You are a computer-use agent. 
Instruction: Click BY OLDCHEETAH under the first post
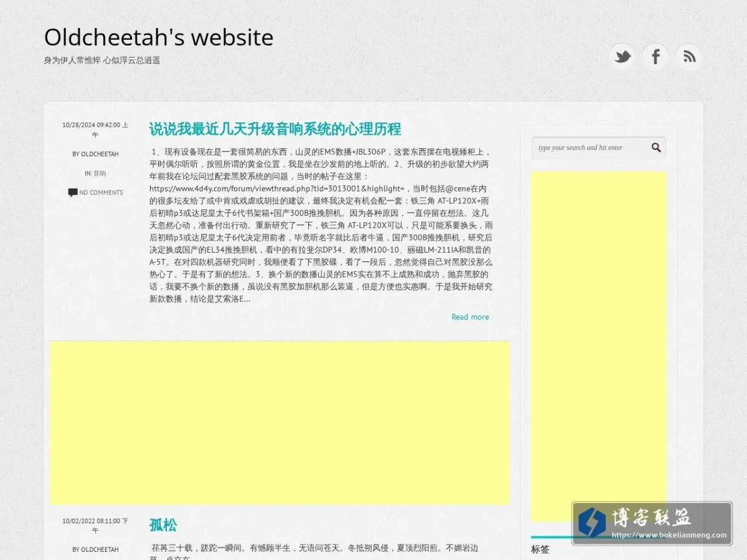(x=95, y=154)
